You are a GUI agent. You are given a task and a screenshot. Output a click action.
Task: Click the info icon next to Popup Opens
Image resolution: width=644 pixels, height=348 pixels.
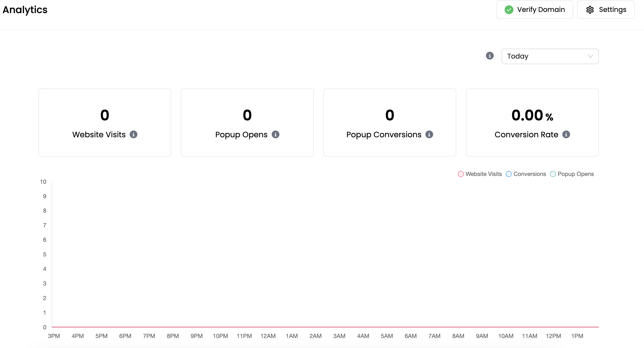click(276, 135)
